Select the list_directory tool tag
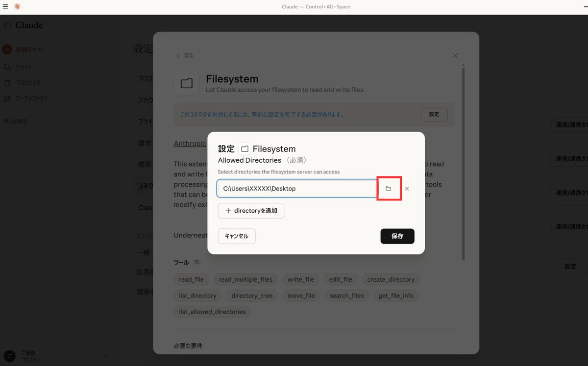 tap(197, 295)
